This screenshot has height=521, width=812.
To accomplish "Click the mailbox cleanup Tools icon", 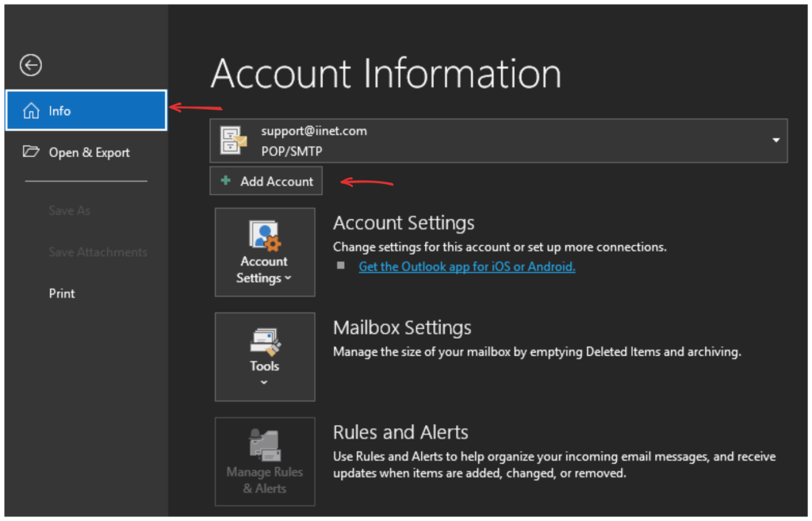I will click(264, 341).
